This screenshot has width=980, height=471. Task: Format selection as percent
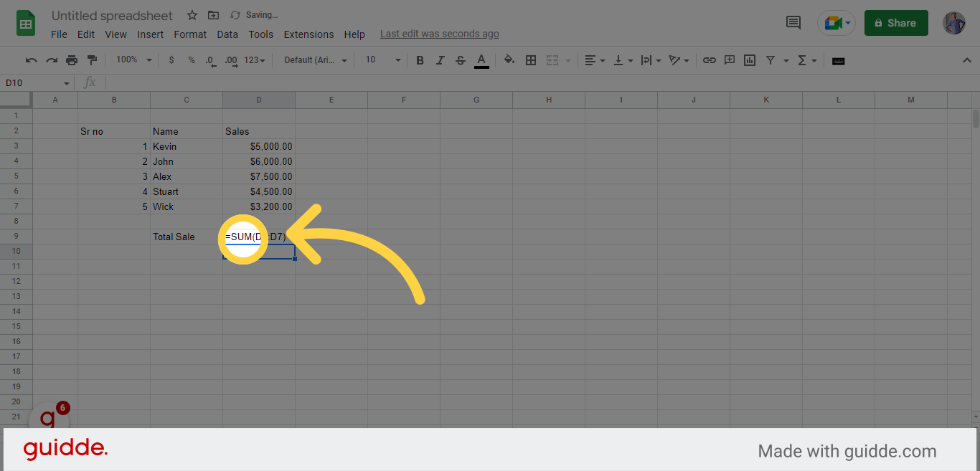(x=191, y=60)
